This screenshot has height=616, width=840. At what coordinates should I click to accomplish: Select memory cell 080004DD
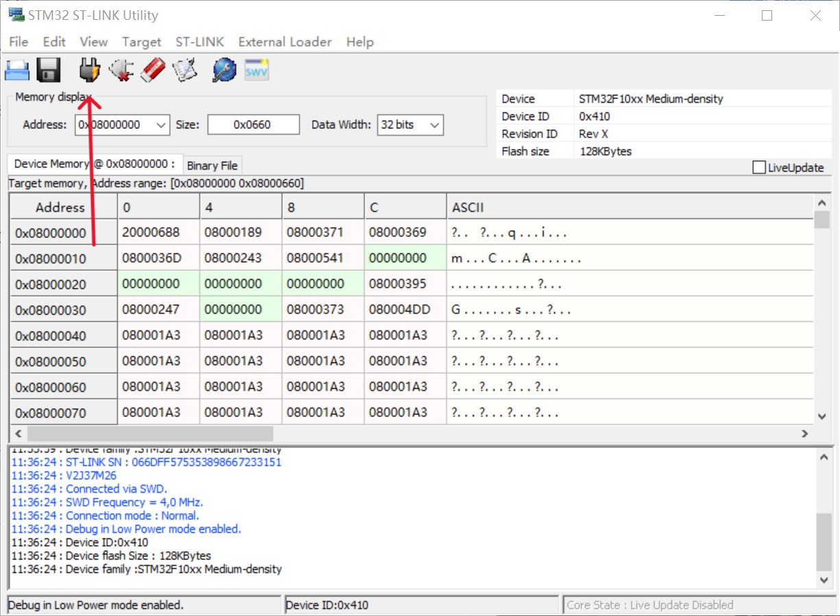[405, 309]
